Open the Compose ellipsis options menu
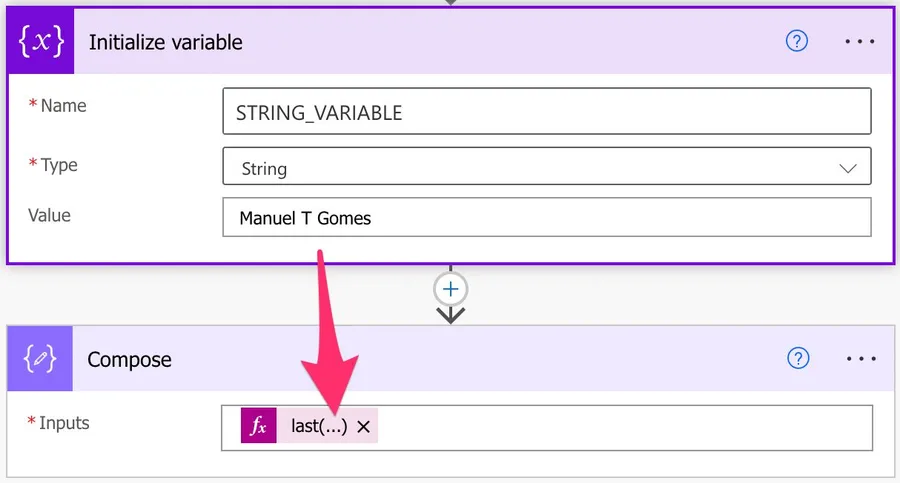This screenshot has height=483, width=900. pyautogui.click(x=859, y=359)
